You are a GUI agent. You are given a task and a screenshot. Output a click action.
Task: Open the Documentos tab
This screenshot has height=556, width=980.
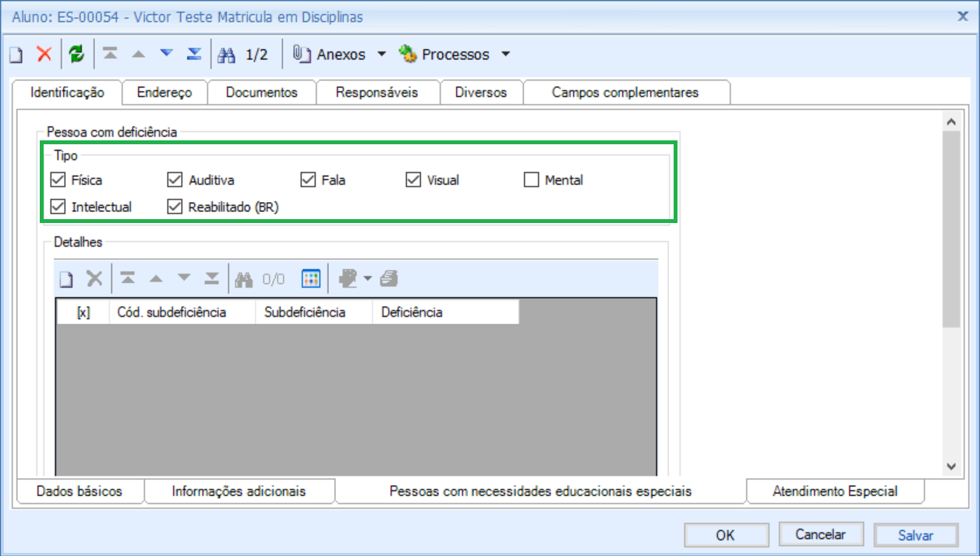coord(262,92)
